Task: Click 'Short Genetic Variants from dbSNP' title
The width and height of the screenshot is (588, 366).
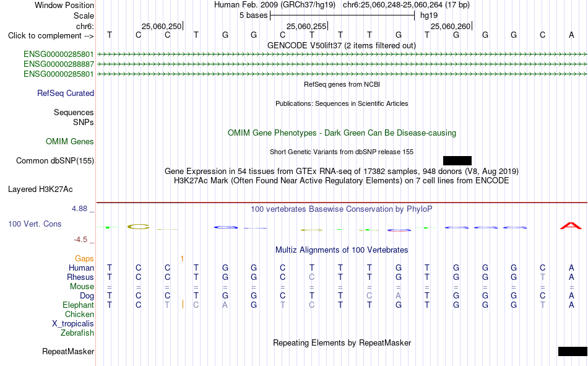Action: [342, 152]
